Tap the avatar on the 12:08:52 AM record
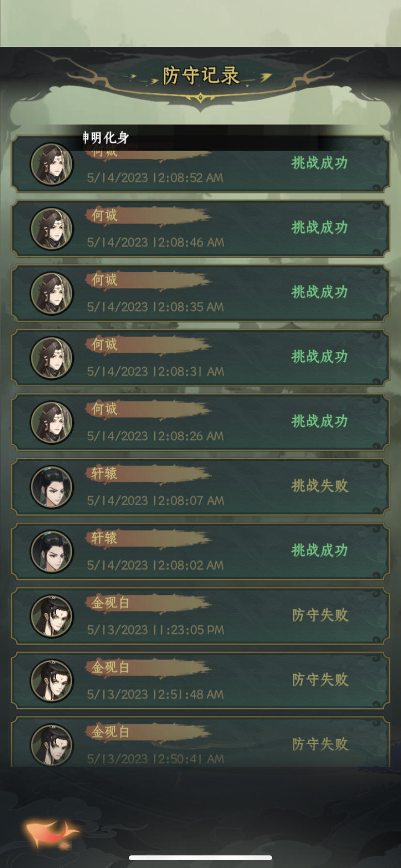The width and height of the screenshot is (401, 868). pos(52,165)
